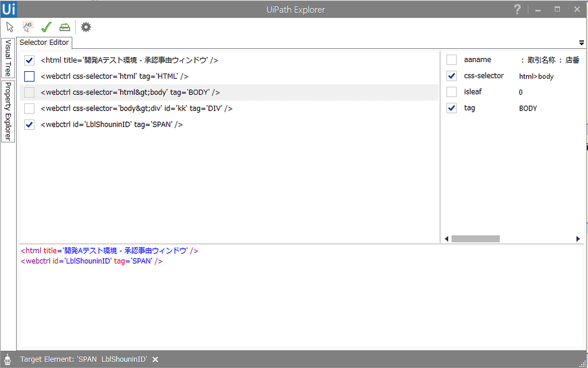
Task: Open Options via the gear icon
Action: pos(86,26)
